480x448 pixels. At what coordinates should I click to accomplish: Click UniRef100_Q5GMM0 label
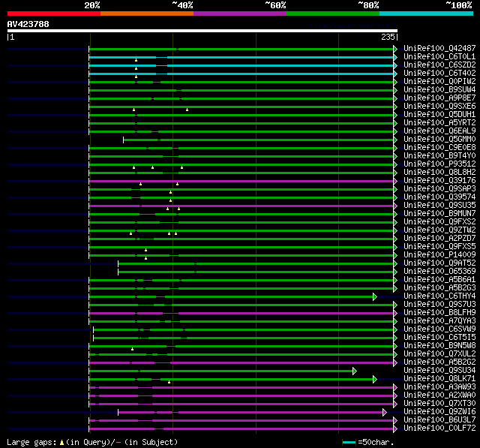point(439,140)
